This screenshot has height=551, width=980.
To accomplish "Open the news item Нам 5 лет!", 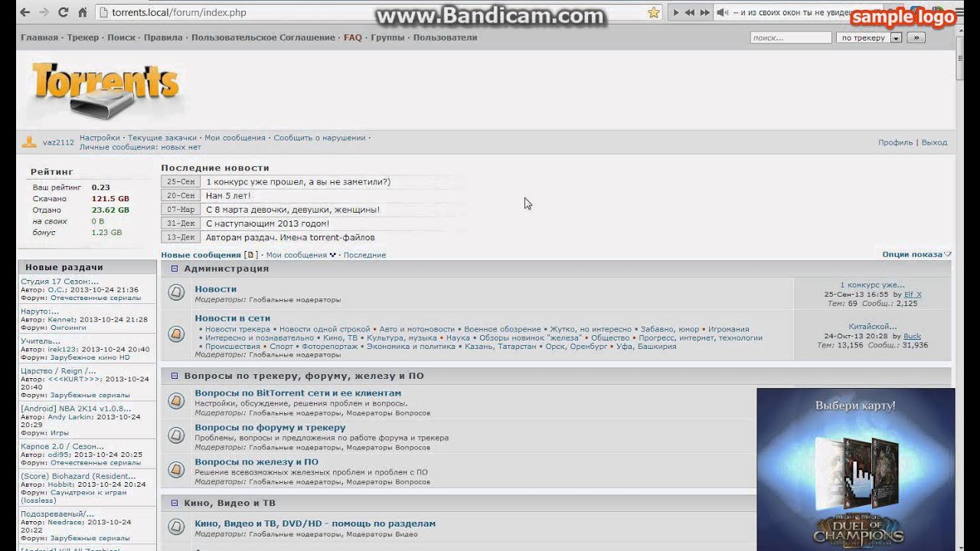I will click(228, 196).
